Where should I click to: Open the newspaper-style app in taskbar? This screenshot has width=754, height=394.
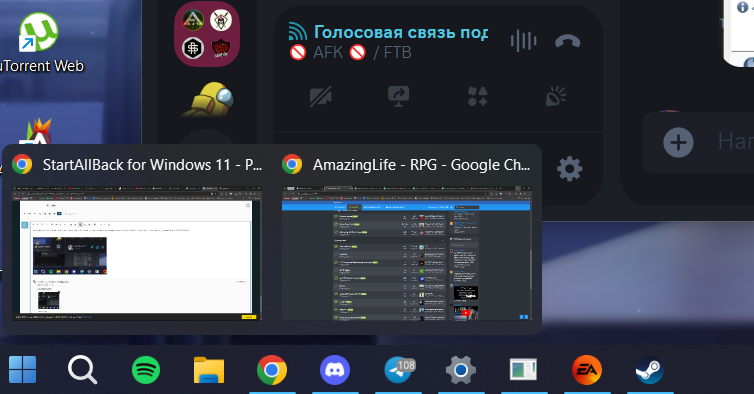pos(523,370)
